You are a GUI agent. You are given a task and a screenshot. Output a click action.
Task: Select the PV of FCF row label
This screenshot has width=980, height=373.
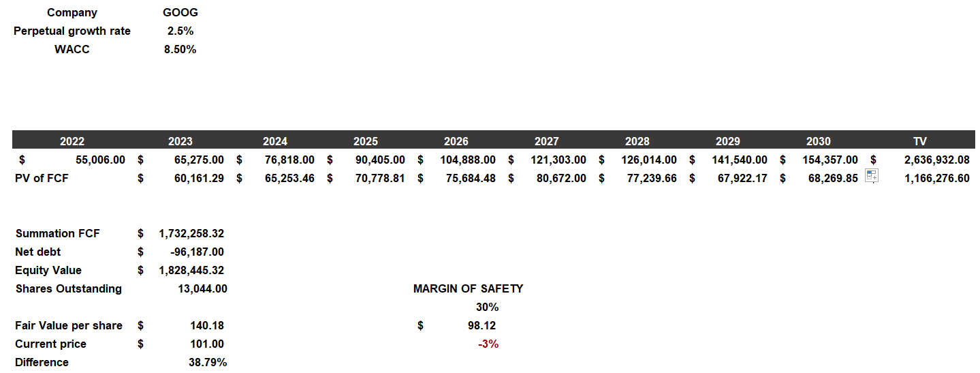pyautogui.click(x=42, y=178)
